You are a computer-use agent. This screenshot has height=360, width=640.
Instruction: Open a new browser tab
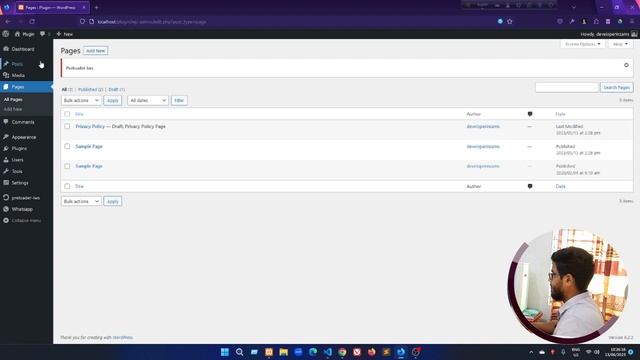pyautogui.click(x=97, y=7)
